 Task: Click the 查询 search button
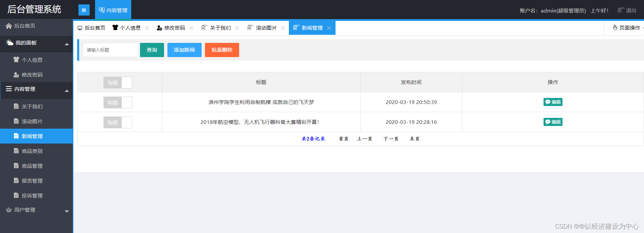click(152, 50)
